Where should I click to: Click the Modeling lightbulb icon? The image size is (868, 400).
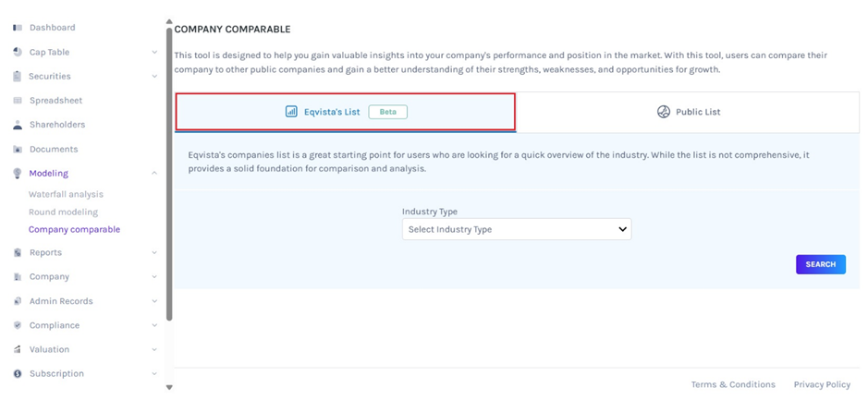18,174
